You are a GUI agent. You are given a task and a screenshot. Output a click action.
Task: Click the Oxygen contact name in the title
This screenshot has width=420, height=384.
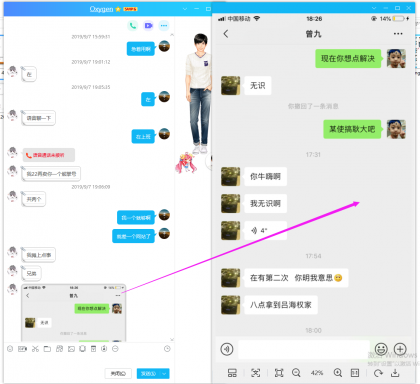click(101, 9)
